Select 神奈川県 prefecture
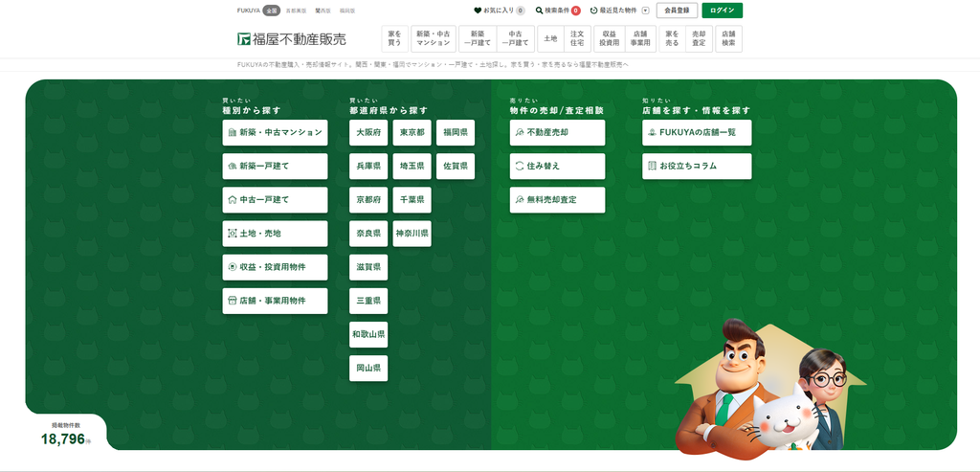 412,234
